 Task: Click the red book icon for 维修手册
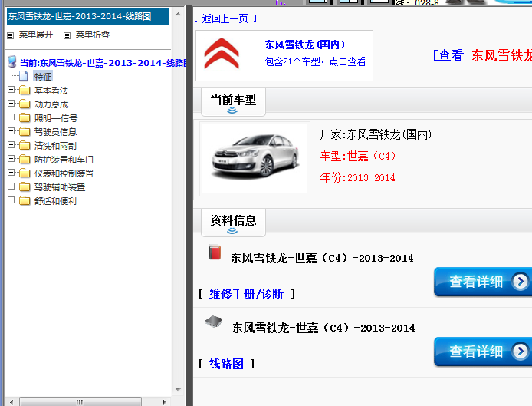tap(215, 252)
